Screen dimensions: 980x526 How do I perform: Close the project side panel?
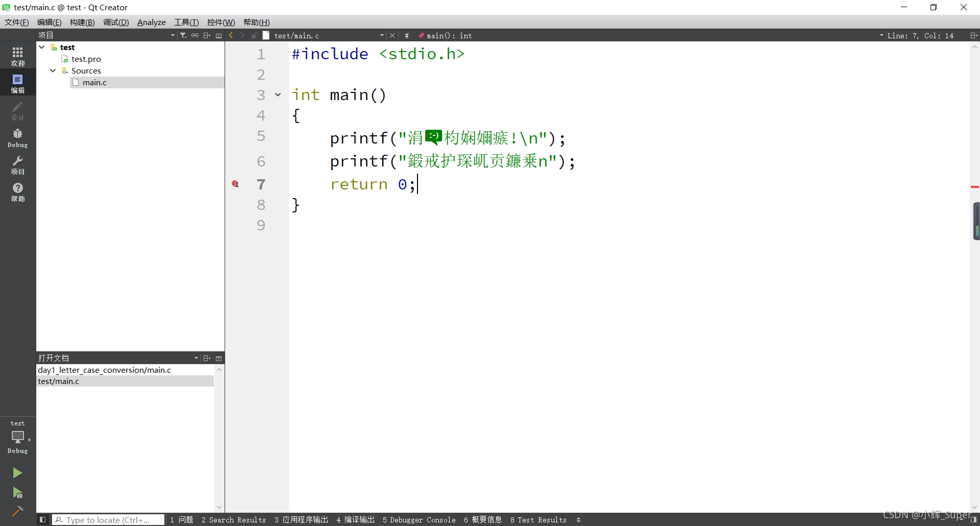pos(219,35)
